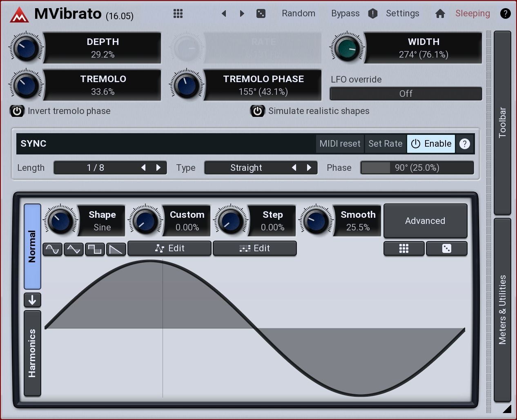Expand Meters & Utilities side panel
The height and width of the screenshot is (420, 517).
tap(502, 310)
